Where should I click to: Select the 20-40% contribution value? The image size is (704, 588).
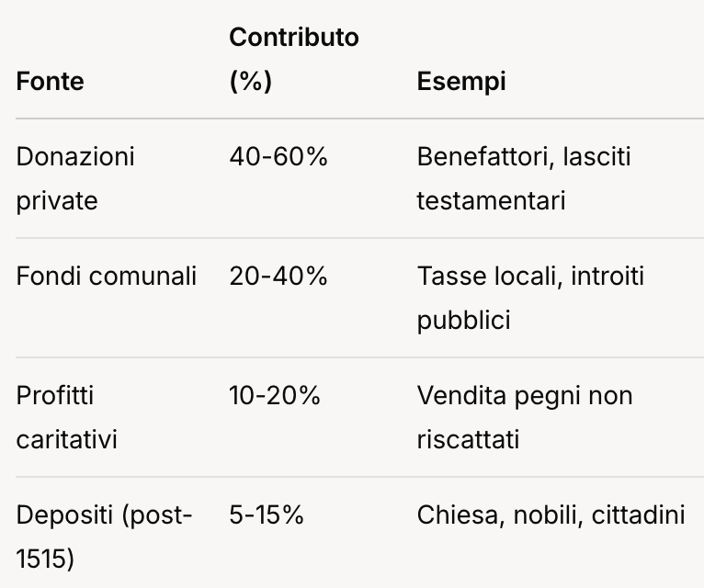278,276
